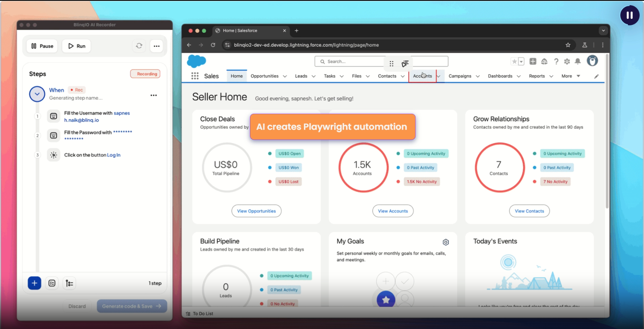This screenshot has width=644, height=329.
Task: Select the Click on the button Log In step
Action: (92, 155)
